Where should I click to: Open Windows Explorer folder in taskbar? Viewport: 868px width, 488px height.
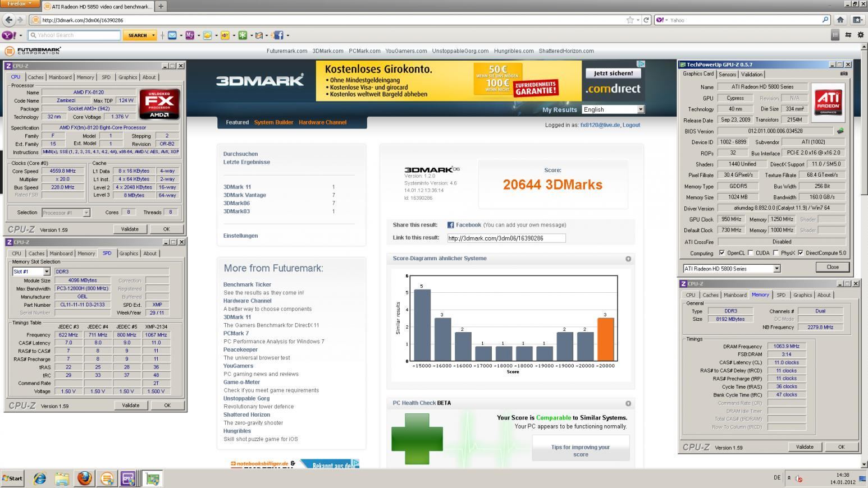(x=62, y=478)
